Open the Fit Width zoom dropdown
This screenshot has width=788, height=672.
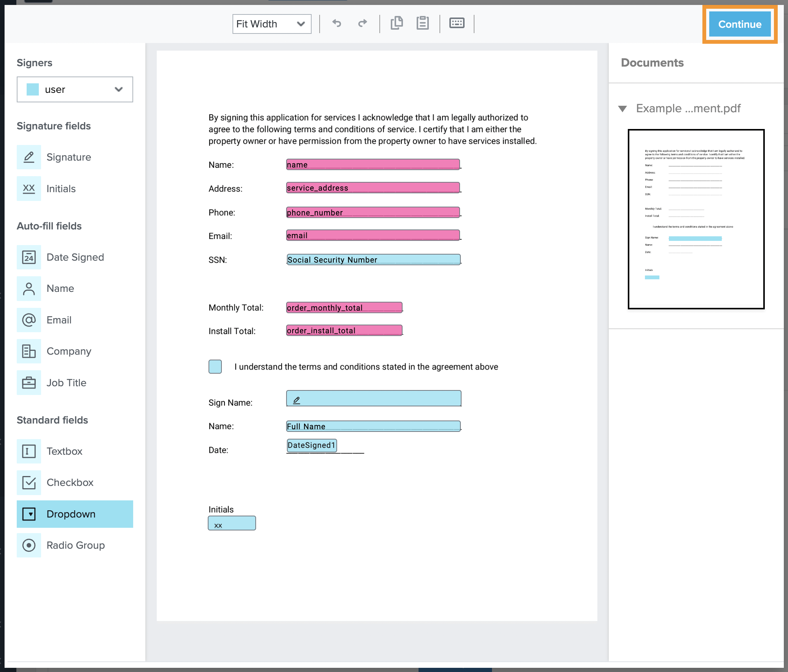272,24
